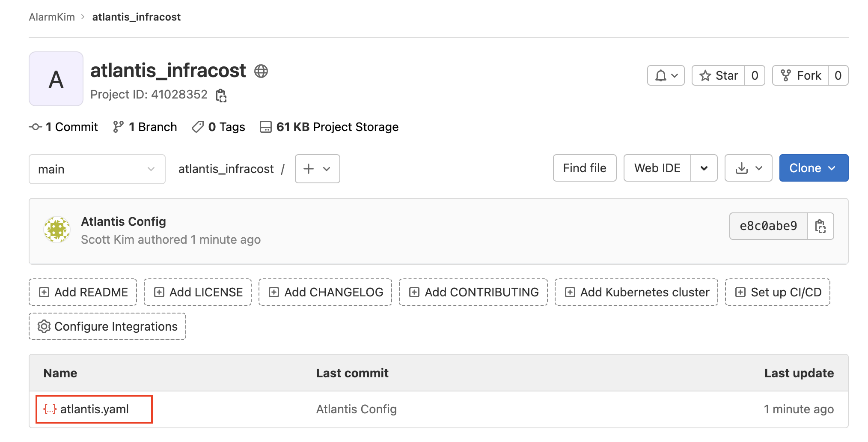View the fork count 0
Screen dimensions: 868x442
click(x=838, y=76)
